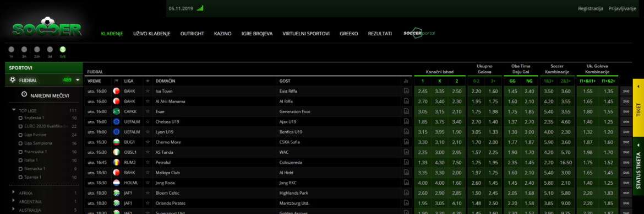Favorite the Esae match star
Viewport: 644px width, 214px height.
(148, 111)
